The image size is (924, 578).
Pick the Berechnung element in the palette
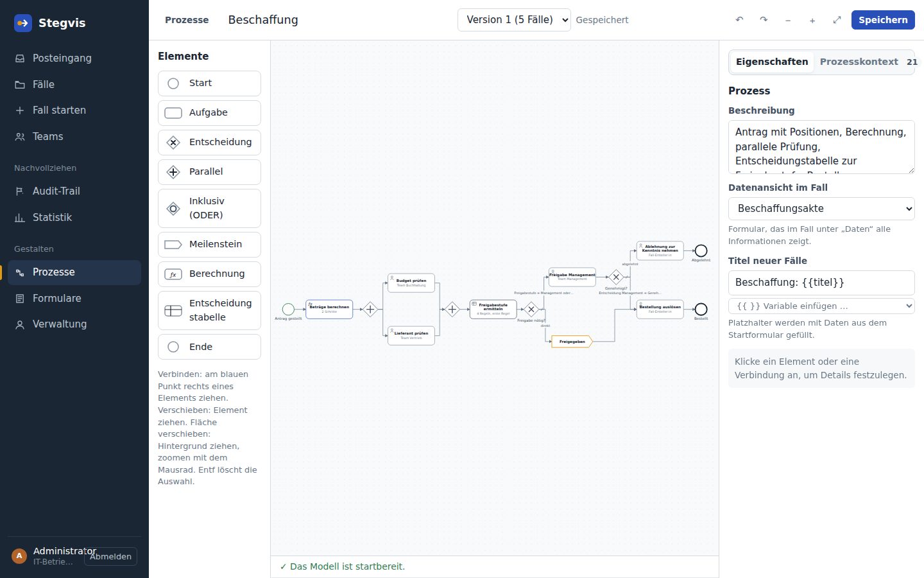point(209,274)
